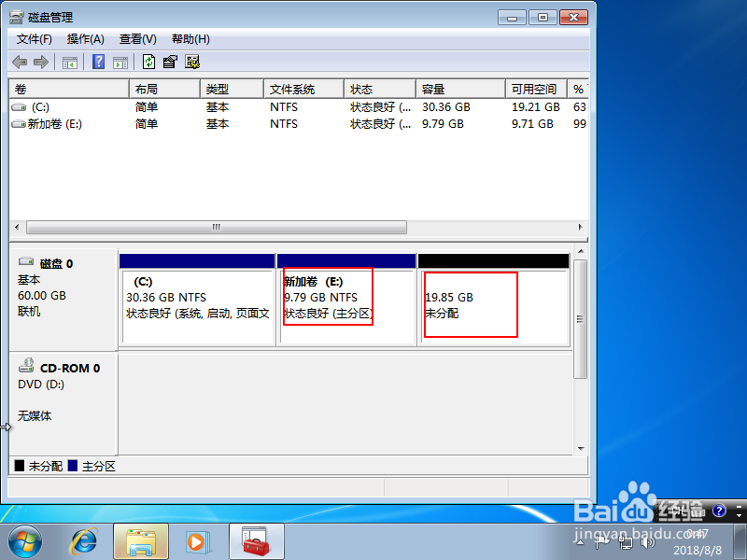This screenshot has width=747, height=560.
Task: Click the down arrow of the disk pane scrollbar
Action: point(581,448)
